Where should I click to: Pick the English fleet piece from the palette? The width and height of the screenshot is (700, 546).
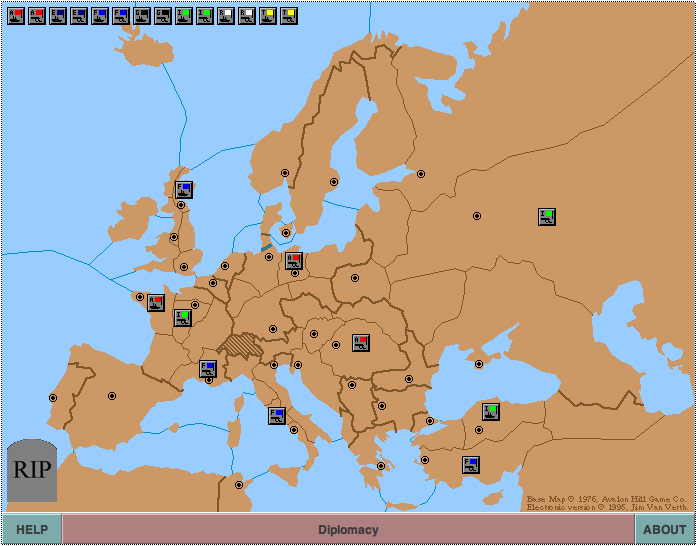pyautogui.click(x=58, y=16)
